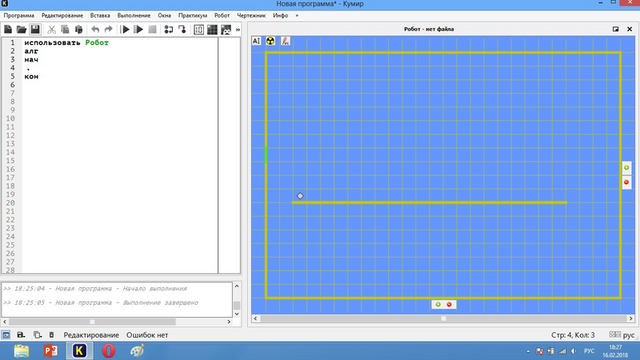Select the radiation marker tool in Robot panel

(x=270, y=41)
